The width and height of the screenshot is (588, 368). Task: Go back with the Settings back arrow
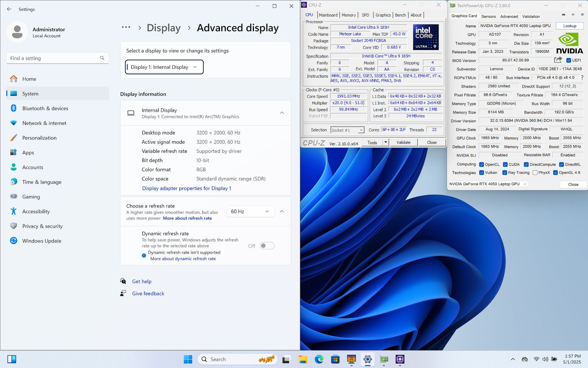click(x=9, y=9)
